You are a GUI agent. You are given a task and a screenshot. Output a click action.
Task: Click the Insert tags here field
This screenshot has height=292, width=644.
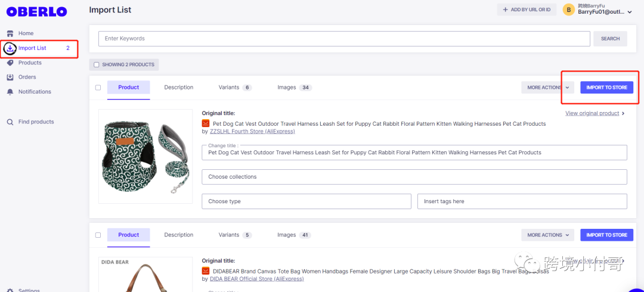522,201
